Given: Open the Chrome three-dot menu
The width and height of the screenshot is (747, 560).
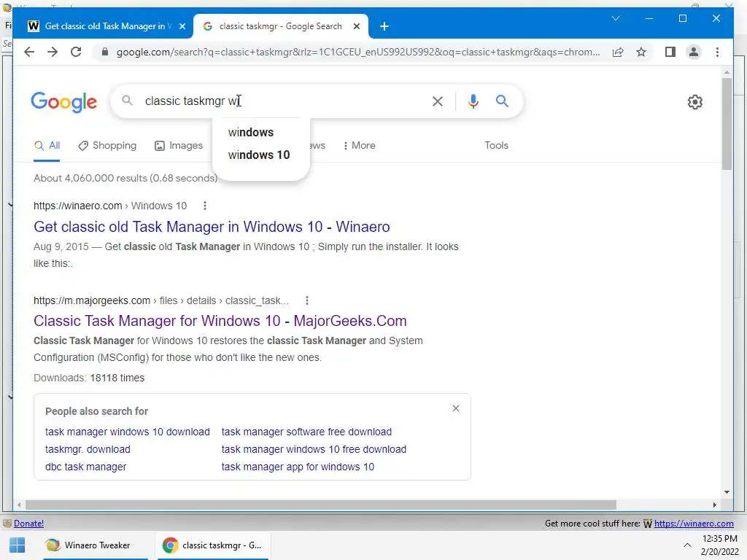Looking at the screenshot, I should (717, 52).
